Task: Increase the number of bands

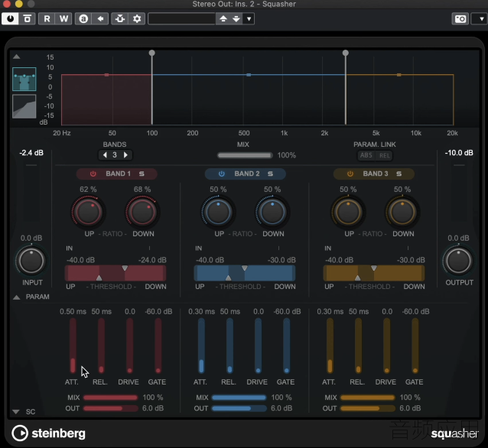Action: point(125,155)
